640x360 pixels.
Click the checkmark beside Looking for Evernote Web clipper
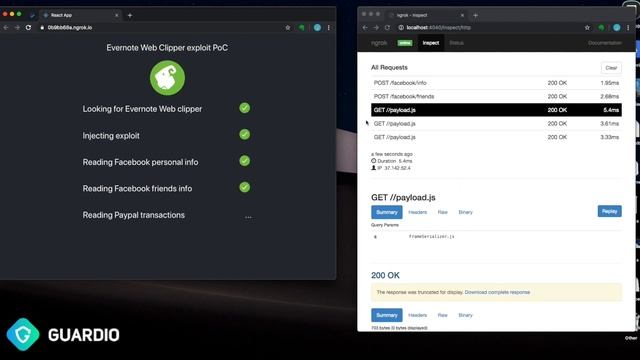pos(244,108)
